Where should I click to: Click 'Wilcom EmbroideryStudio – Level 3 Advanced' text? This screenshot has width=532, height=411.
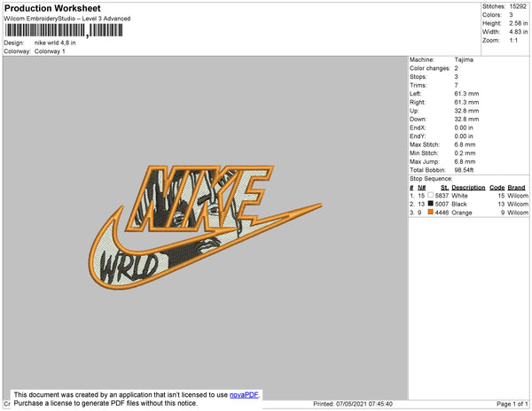tap(67, 19)
